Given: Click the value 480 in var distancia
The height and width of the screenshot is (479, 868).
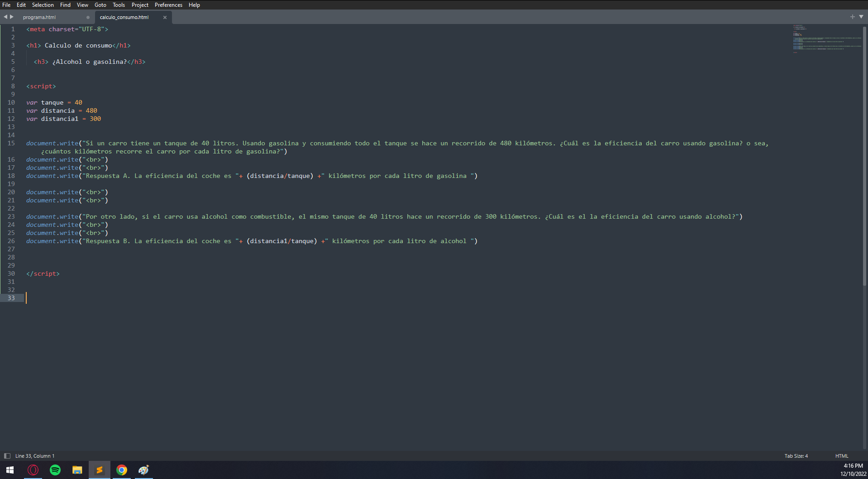Looking at the screenshot, I should click(91, 110).
